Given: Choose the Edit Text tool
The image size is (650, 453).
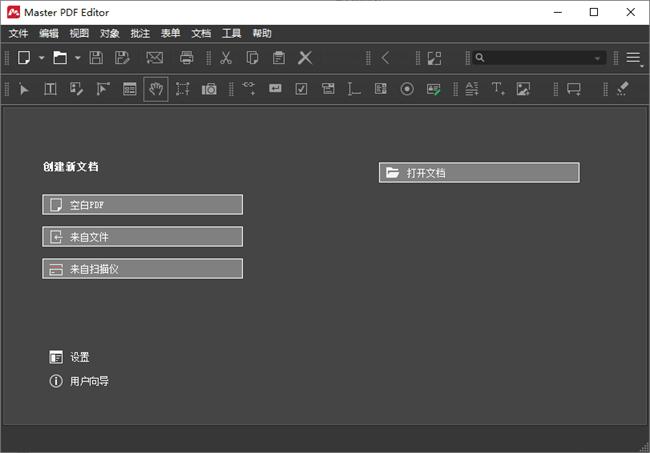Looking at the screenshot, I should click(x=49, y=89).
